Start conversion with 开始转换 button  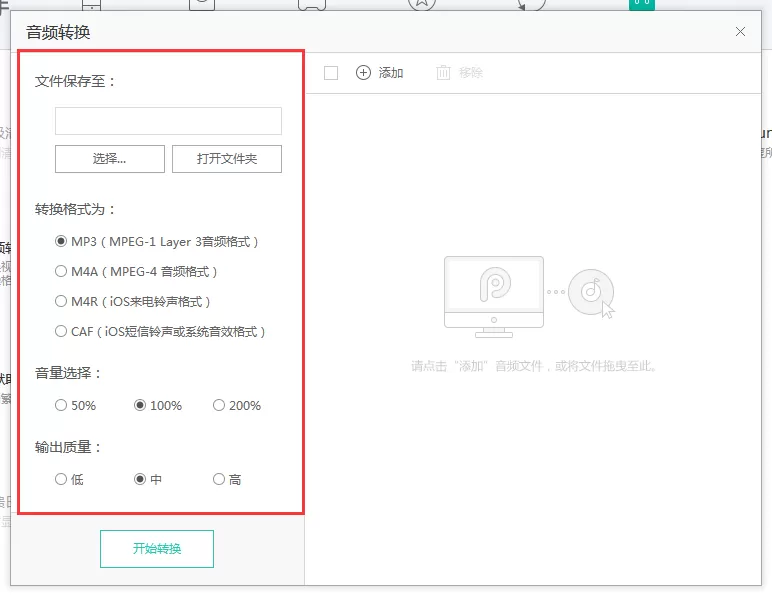pyautogui.click(x=157, y=549)
